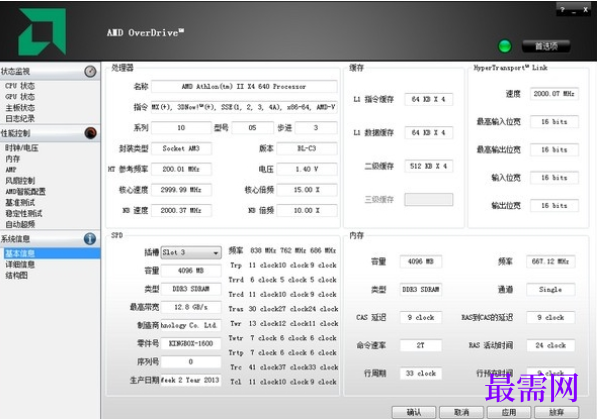Click the 取消 cancel button

click(461, 412)
